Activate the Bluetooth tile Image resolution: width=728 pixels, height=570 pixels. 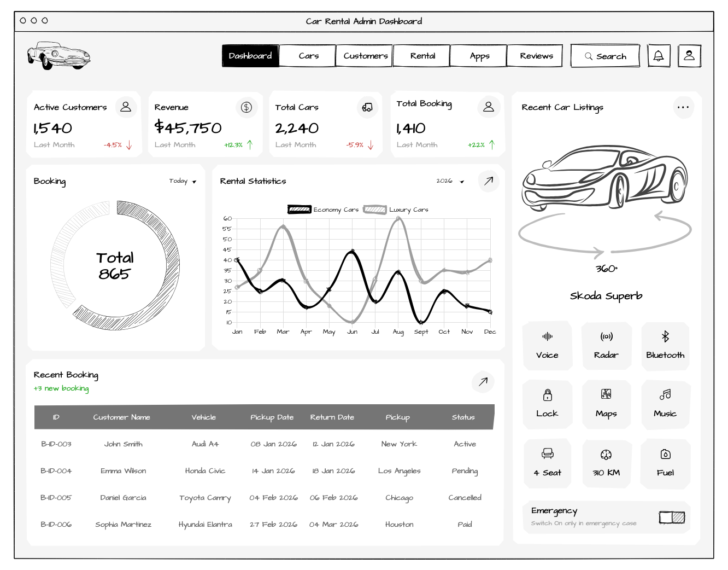(665, 346)
